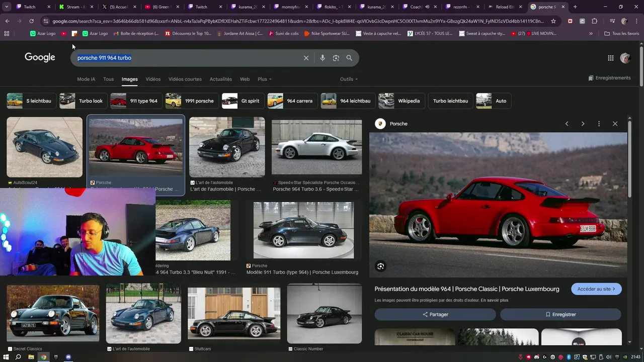This screenshot has width=644, height=362.
Task: Open Classic Number Porsche thumbnail
Action: [x=325, y=314]
